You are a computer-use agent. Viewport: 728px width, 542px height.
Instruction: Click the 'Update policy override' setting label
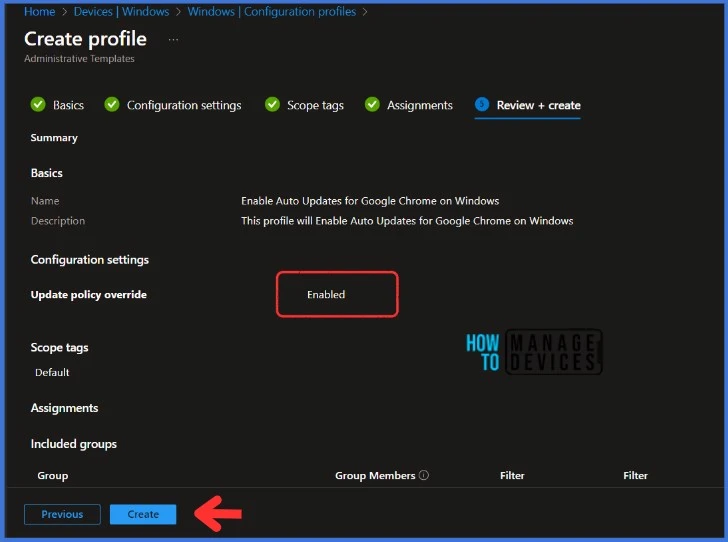click(x=89, y=294)
